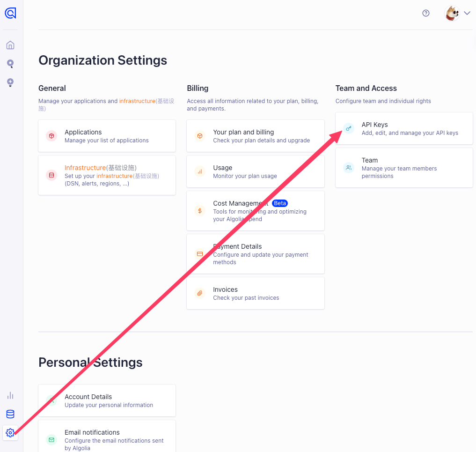The width and height of the screenshot is (476, 452).
Task: Open the Home dashboard sidebar icon
Action: (10, 45)
